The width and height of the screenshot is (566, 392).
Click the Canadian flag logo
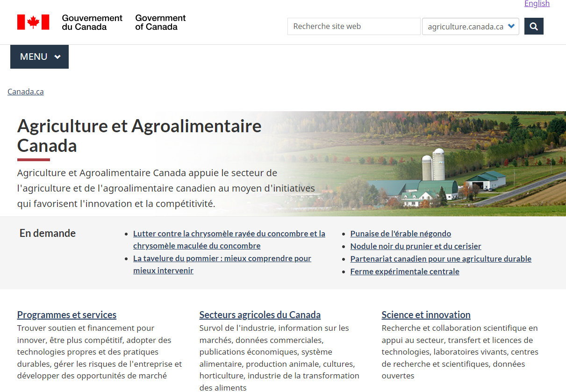(33, 22)
